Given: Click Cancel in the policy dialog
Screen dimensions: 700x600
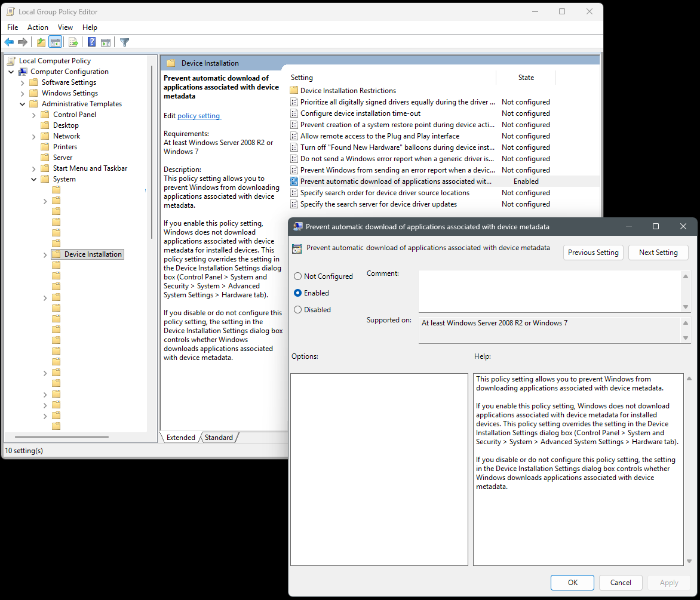Looking at the screenshot, I should [x=621, y=583].
